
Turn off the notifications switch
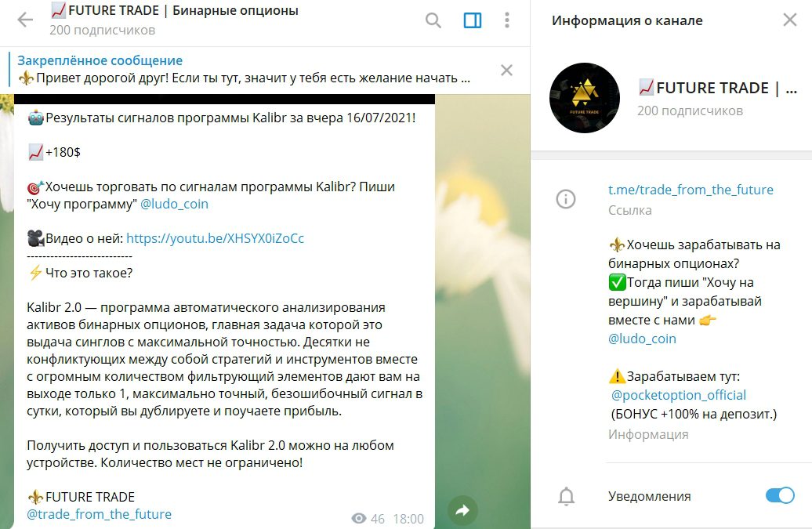click(780, 495)
